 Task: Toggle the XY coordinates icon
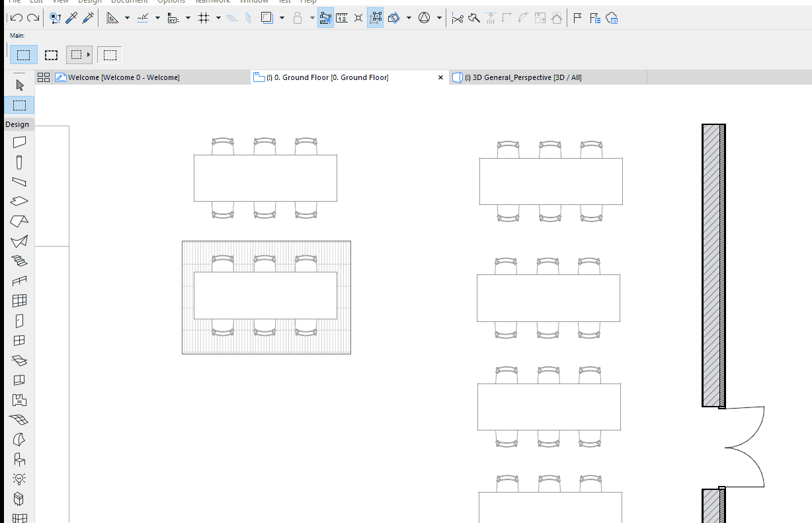click(x=173, y=19)
